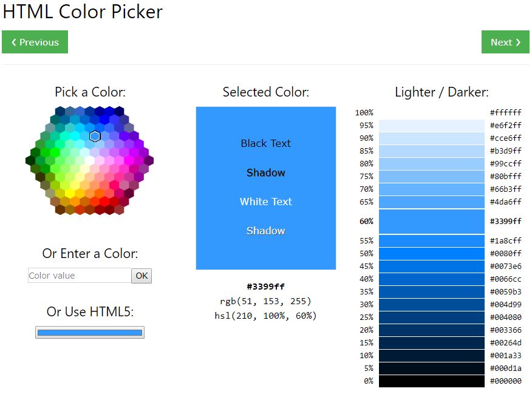Click the Color value input field

point(79,276)
